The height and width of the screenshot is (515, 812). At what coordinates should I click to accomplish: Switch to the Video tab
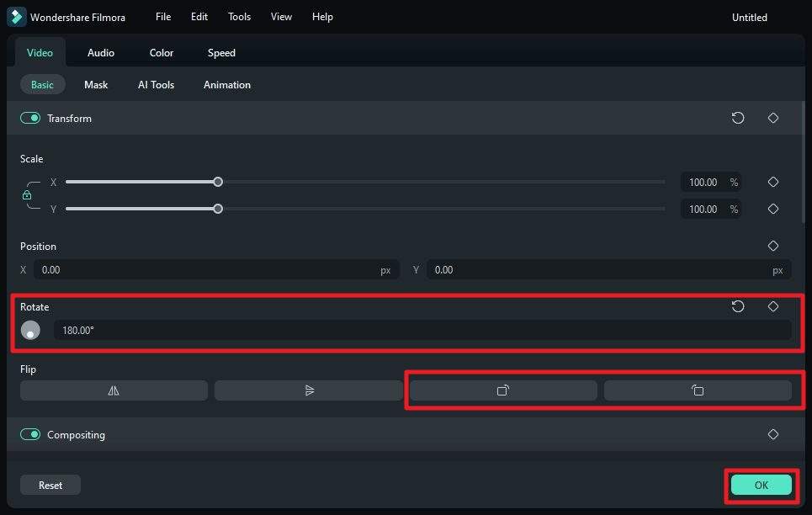pos(40,53)
